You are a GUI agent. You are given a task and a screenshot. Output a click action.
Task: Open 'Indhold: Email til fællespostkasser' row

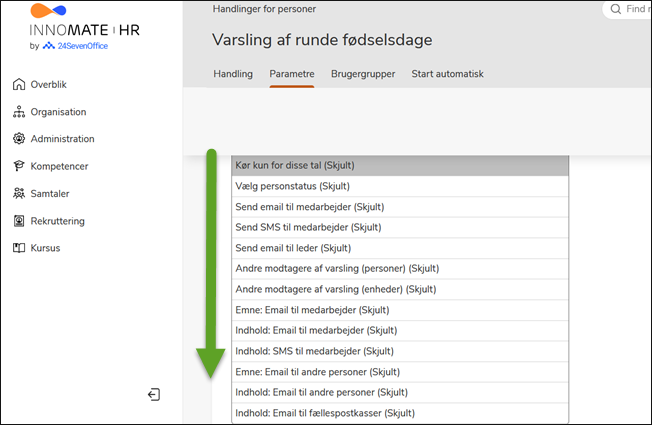pos(399,413)
